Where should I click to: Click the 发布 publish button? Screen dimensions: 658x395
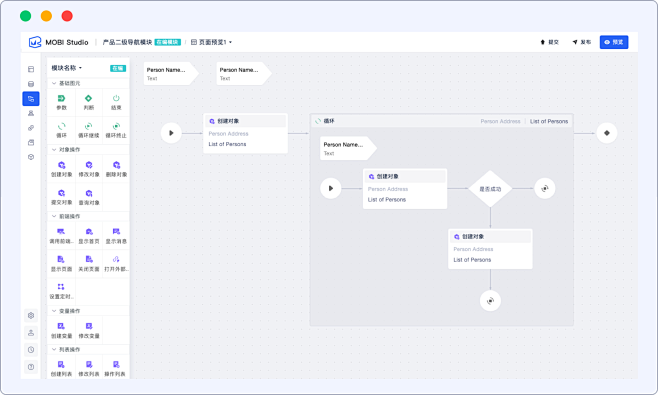coord(582,42)
